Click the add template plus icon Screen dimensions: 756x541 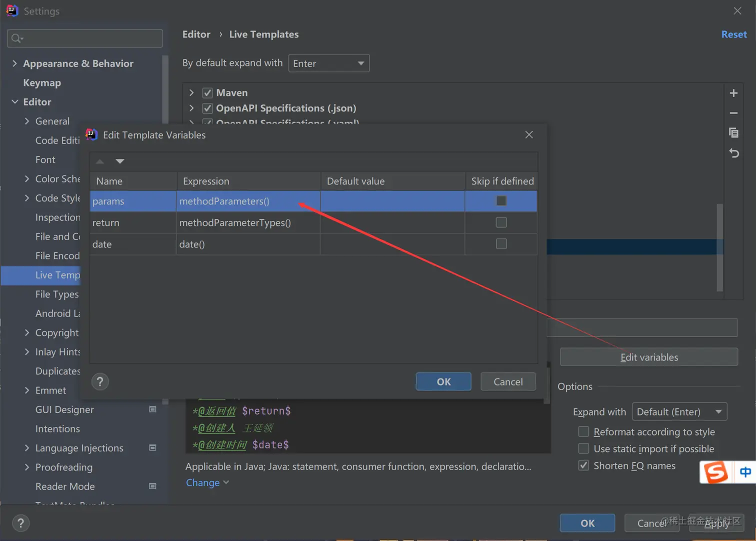pyautogui.click(x=733, y=93)
